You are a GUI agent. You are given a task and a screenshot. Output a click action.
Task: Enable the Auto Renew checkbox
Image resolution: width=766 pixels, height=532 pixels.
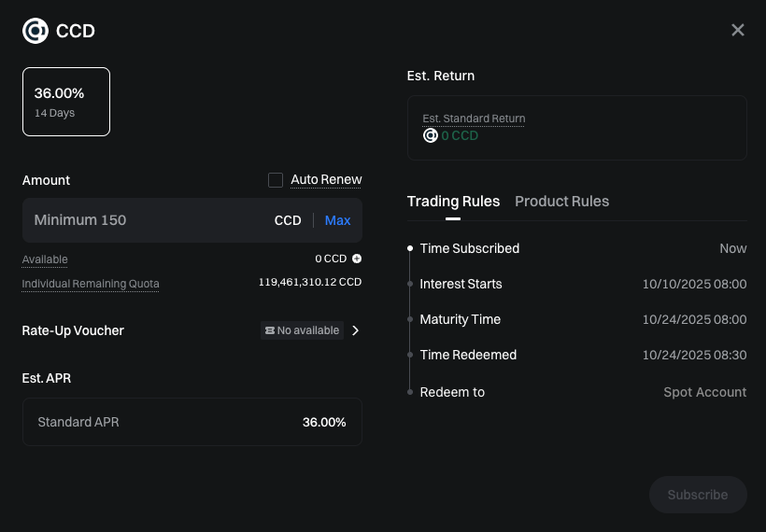276,180
